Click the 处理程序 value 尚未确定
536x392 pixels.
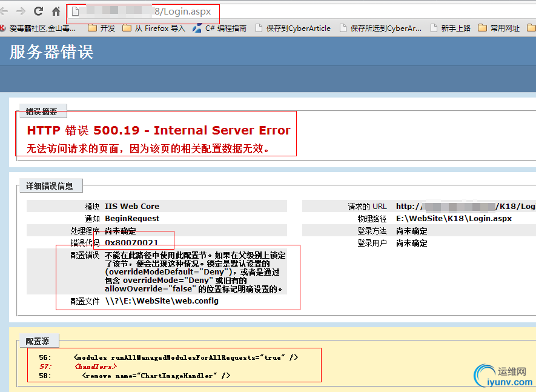point(121,231)
